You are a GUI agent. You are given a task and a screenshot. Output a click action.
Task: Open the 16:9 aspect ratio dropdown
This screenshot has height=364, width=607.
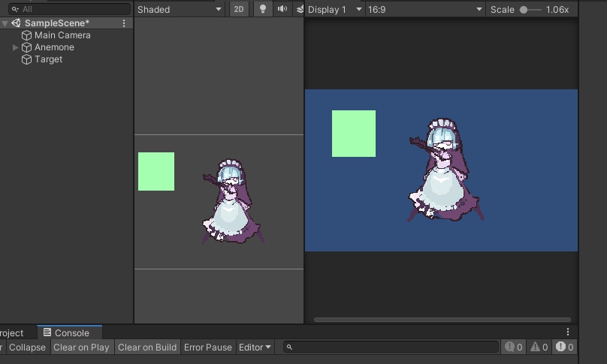424,9
